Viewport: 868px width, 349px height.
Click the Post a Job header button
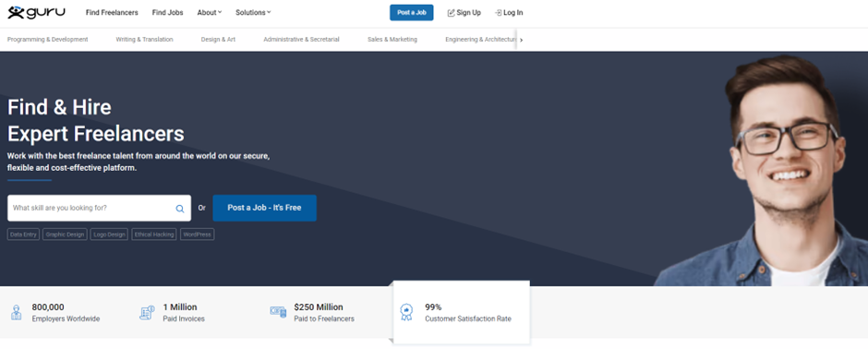click(411, 13)
